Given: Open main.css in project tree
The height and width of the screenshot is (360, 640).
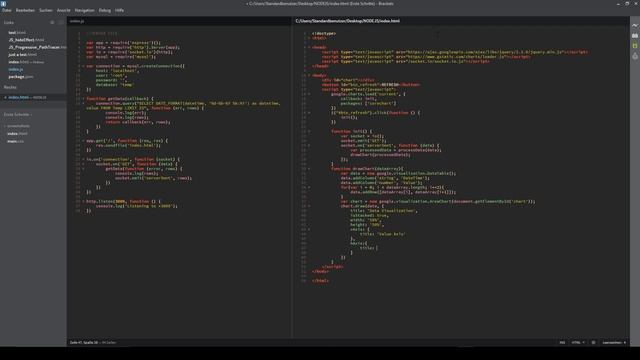Looking at the screenshot, I should pyautogui.click(x=16, y=141).
